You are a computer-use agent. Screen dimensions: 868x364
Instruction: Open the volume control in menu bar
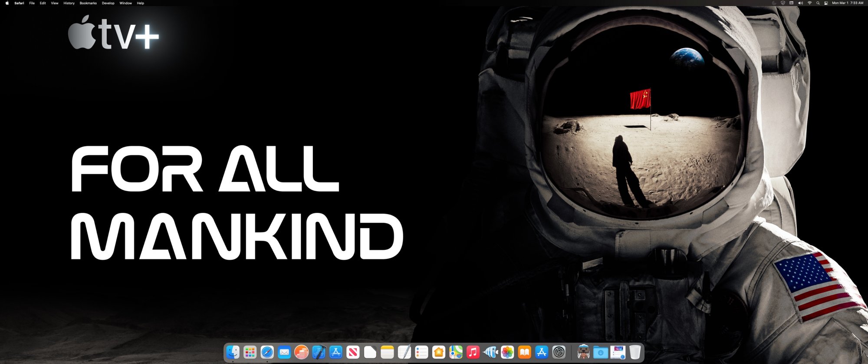801,3
